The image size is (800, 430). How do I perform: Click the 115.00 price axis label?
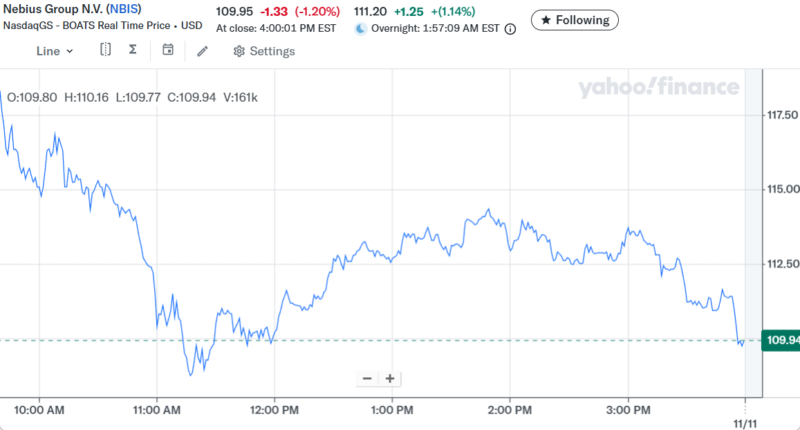[780, 189]
